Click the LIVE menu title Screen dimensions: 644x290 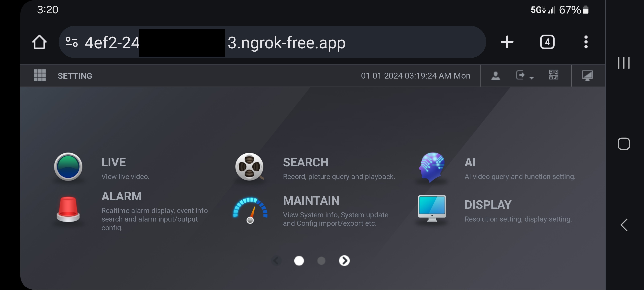114,162
